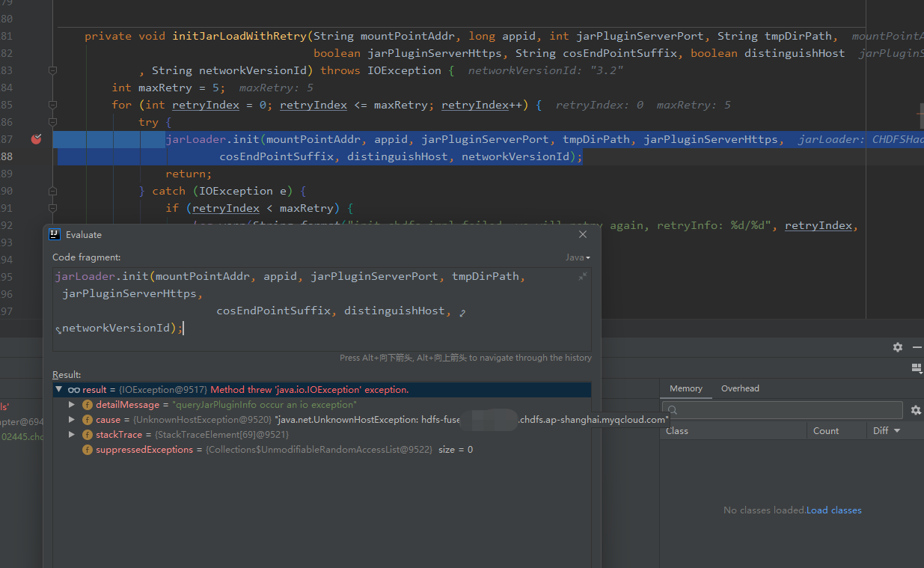924x568 pixels.
Task: Toggle the breakpoint on line 87
Action: tap(37, 139)
